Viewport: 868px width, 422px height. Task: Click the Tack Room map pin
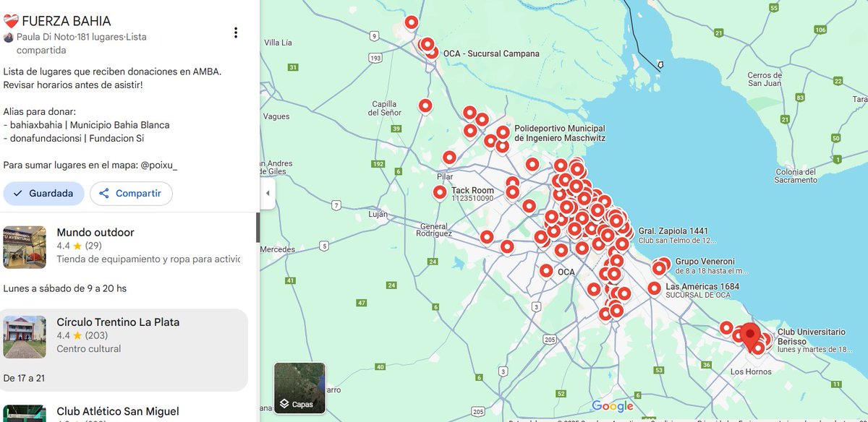pyautogui.click(x=440, y=192)
